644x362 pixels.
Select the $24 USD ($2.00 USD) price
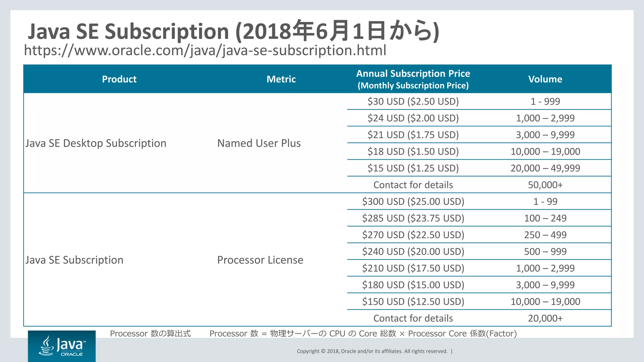point(413,118)
